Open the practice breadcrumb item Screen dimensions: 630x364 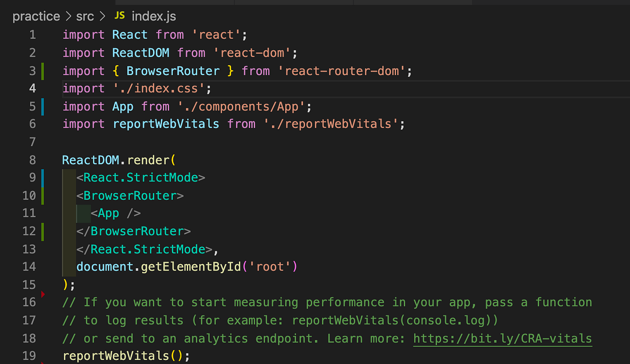(36, 16)
